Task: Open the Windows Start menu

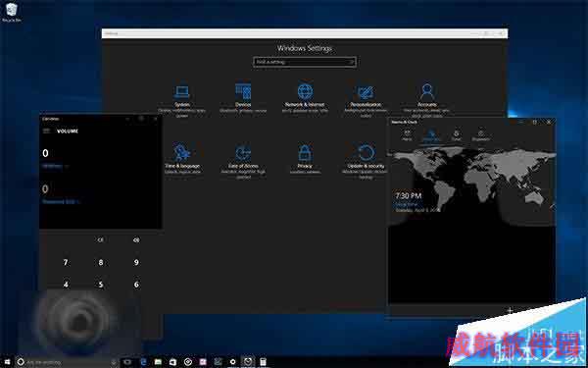Action: [7, 362]
